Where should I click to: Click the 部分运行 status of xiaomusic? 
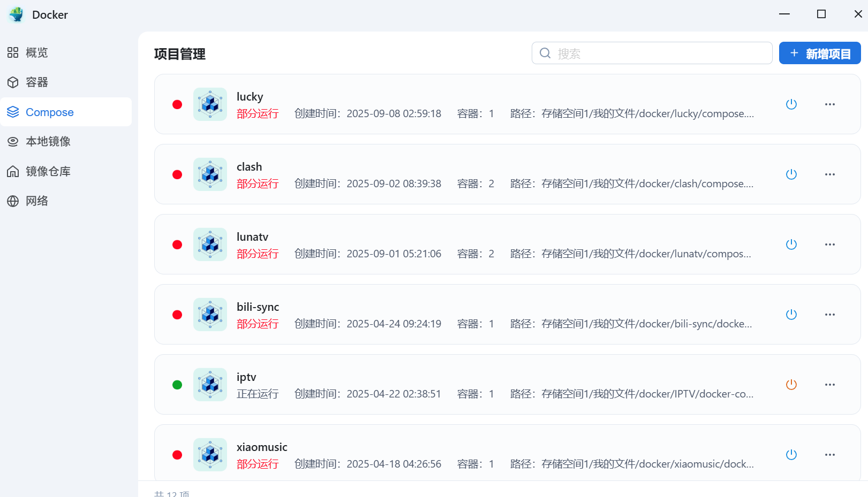(x=258, y=464)
